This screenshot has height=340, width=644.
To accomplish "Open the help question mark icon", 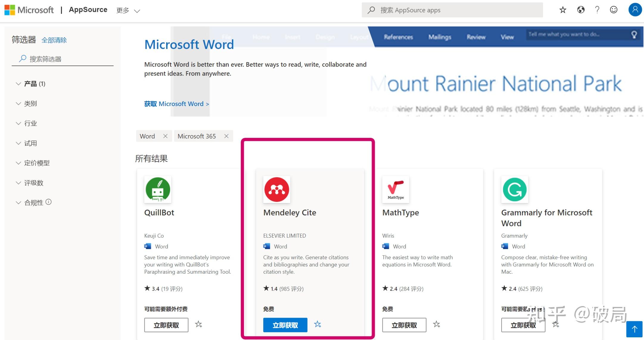I will coord(597,10).
